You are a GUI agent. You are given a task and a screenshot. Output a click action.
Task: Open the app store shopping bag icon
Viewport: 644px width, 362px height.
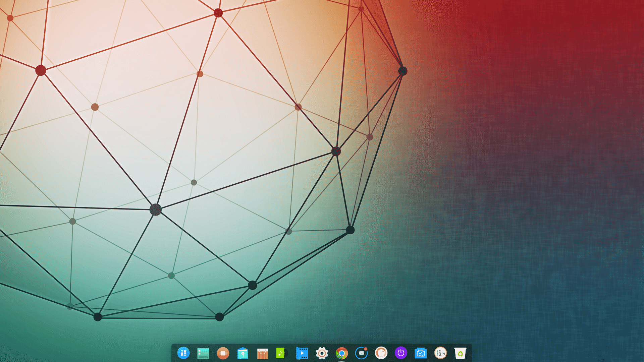pyautogui.click(x=263, y=353)
